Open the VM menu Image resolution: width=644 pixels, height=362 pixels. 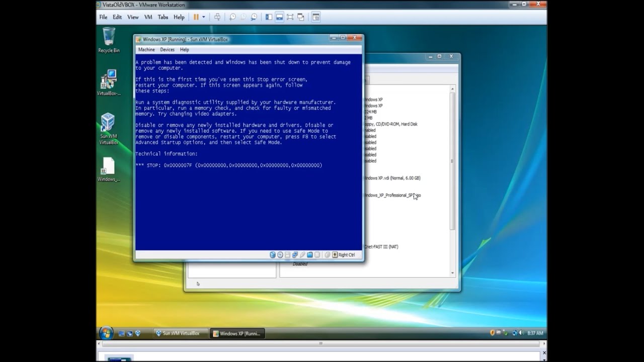coord(148,17)
